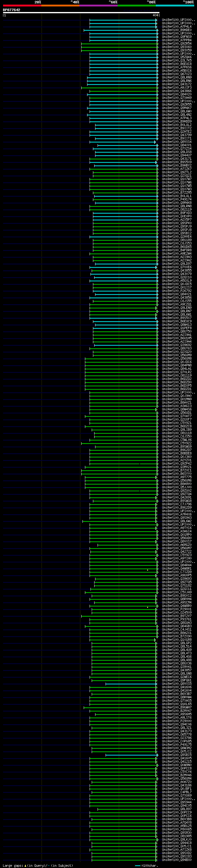Select hit label UniRef100_A7P4L4
The width and height of the screenshot is (197, 868).
click(x=176, y=26)
